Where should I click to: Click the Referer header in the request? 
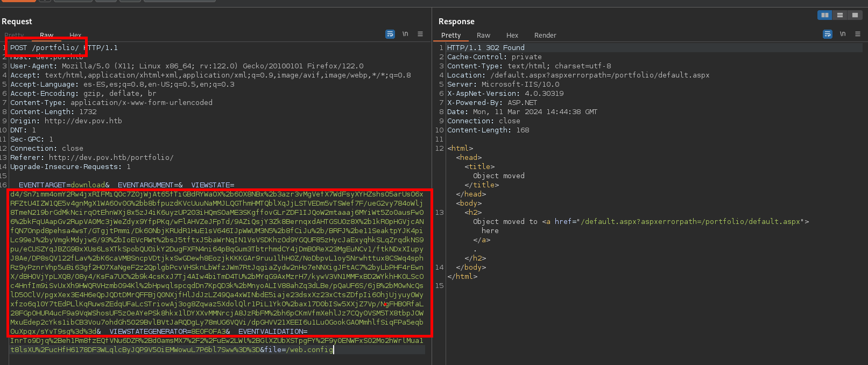point(91,158)
